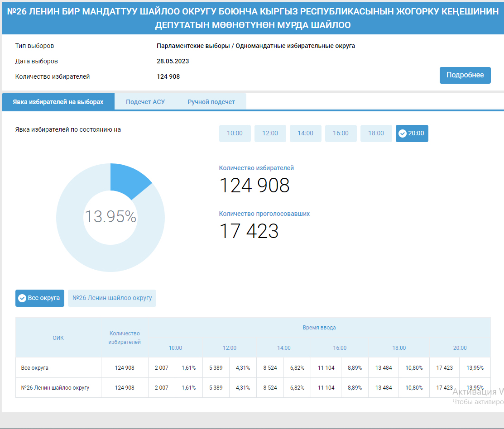Select the Все округа table row
The width and height of the screenshot is (504, 429).
point(35,368)
